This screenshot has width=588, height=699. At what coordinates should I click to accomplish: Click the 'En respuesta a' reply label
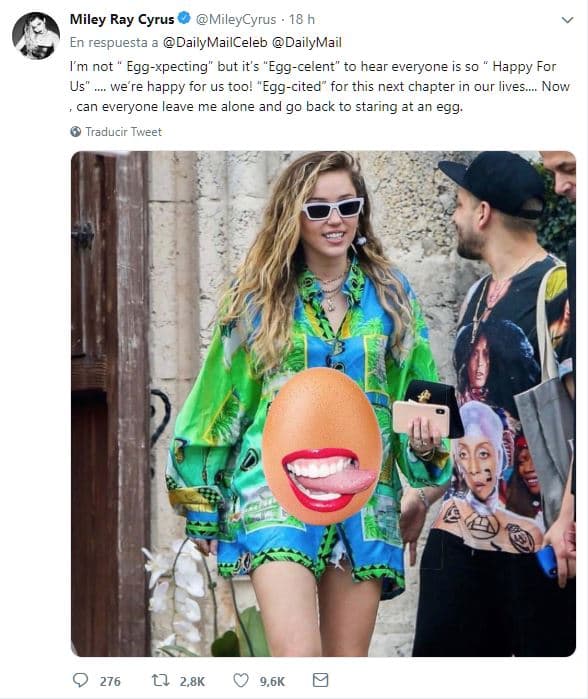[114, 42]
